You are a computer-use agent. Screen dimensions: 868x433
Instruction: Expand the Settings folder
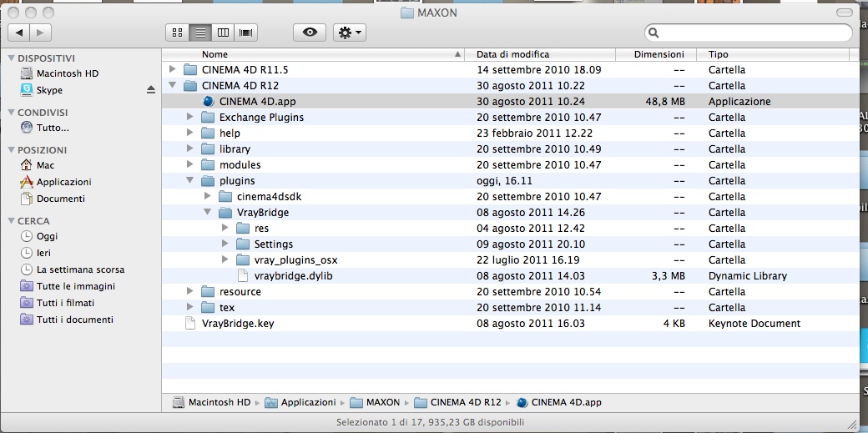225,244
